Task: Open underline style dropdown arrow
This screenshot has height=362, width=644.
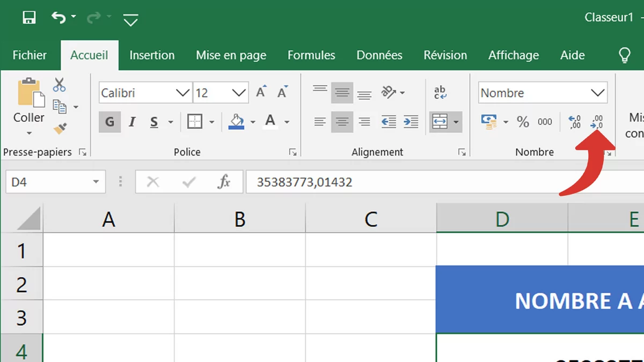Action: coord(171,122)
